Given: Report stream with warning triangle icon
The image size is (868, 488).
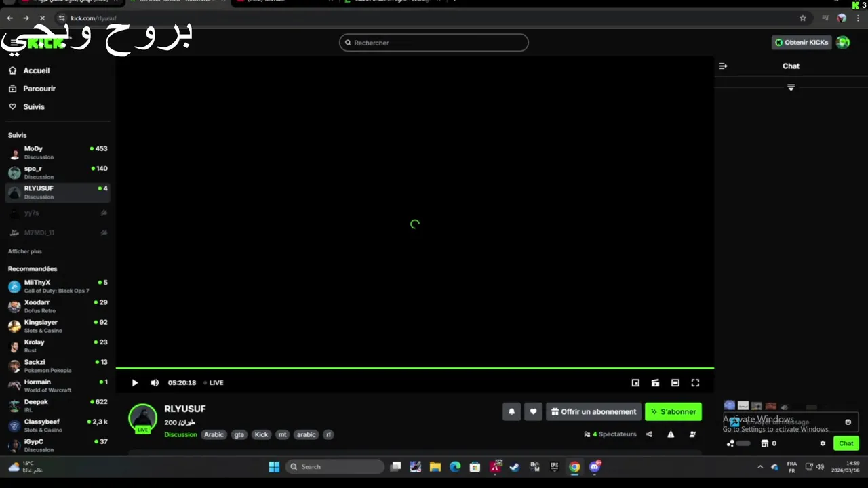Looking at the screenshot, I should point(671,434).
